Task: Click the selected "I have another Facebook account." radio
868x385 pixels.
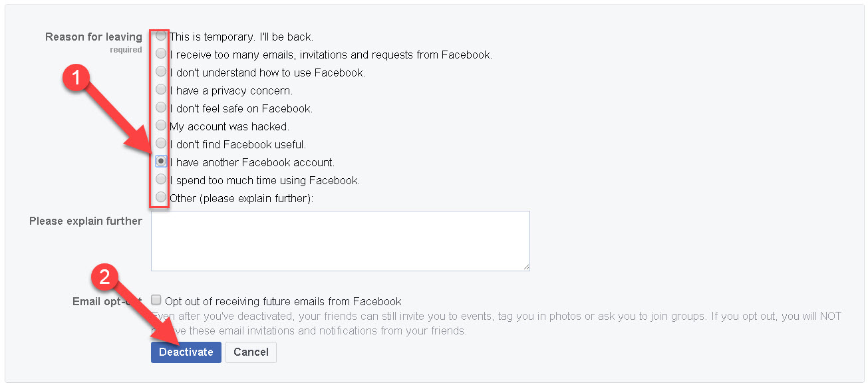Action: [x=160, y=161]
